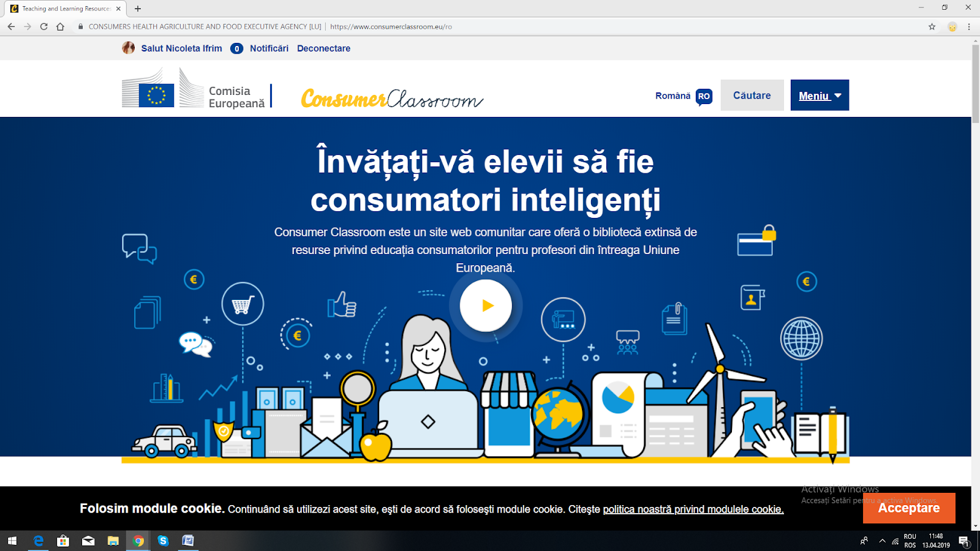Image resolution: width=980 pixels, height=551 pixels.
Task: View the site security lock info
Action: [x=80, y=26]
